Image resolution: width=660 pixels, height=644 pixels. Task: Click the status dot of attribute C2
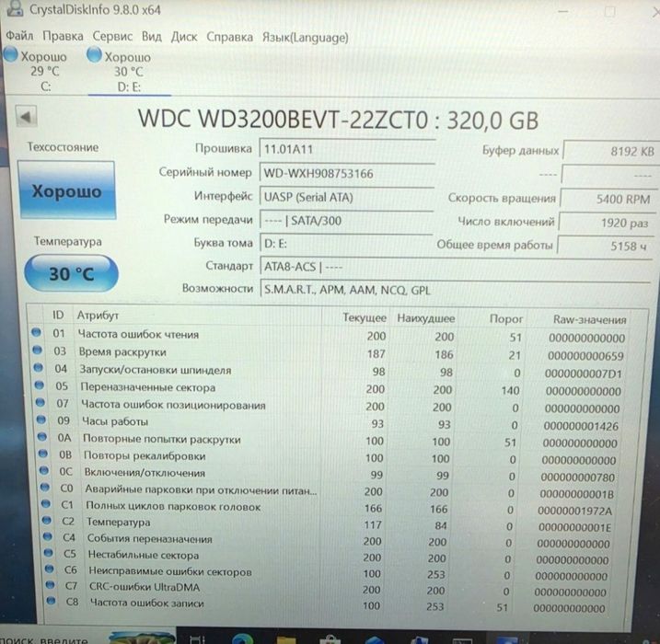[47, 521]
